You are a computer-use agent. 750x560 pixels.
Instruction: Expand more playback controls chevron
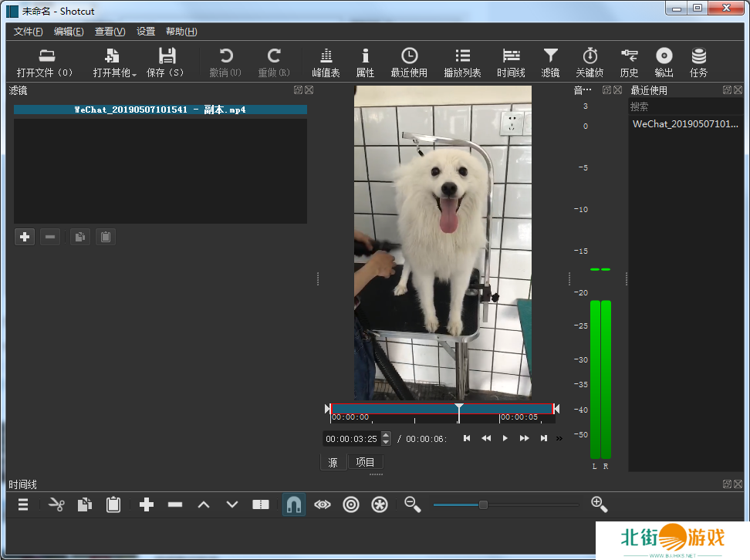point(559,438)
